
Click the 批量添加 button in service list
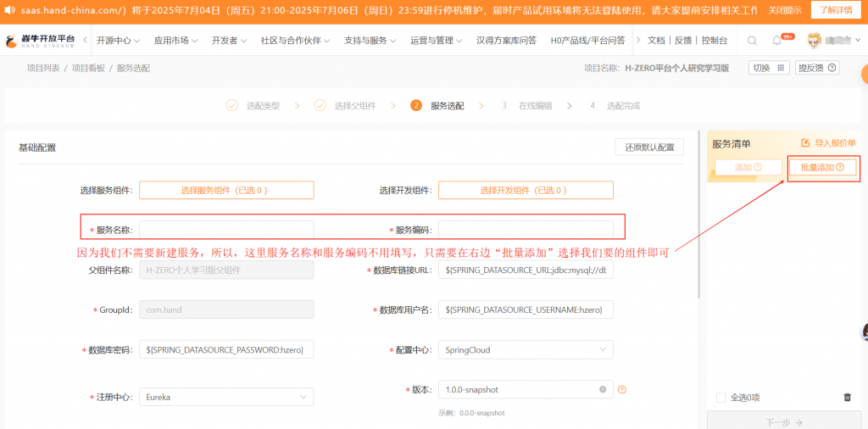click(x=822, y=168)
